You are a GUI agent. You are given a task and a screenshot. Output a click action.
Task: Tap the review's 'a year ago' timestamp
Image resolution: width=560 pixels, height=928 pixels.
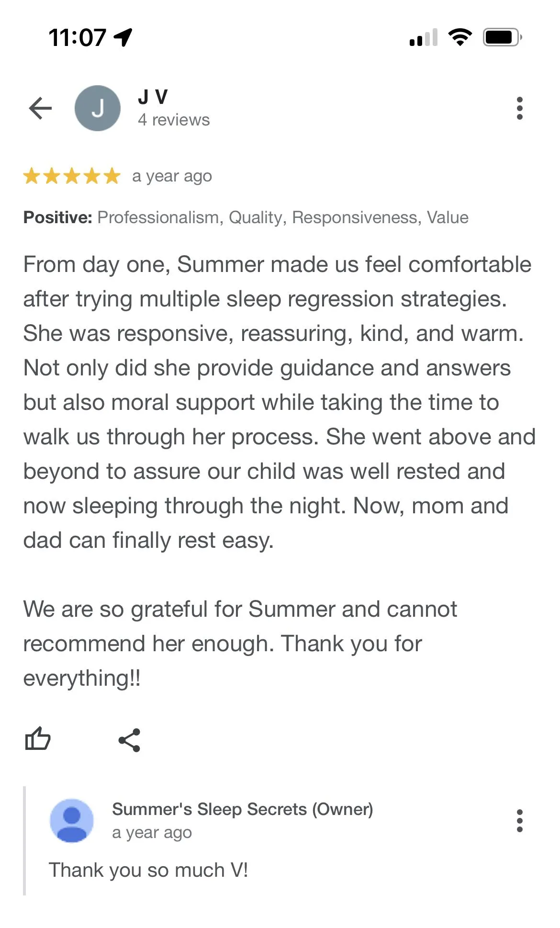point(172,176)
